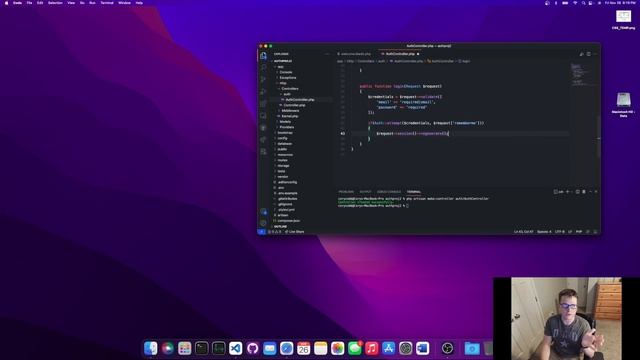Click the PHP language mode in status bar

(579, 232)
